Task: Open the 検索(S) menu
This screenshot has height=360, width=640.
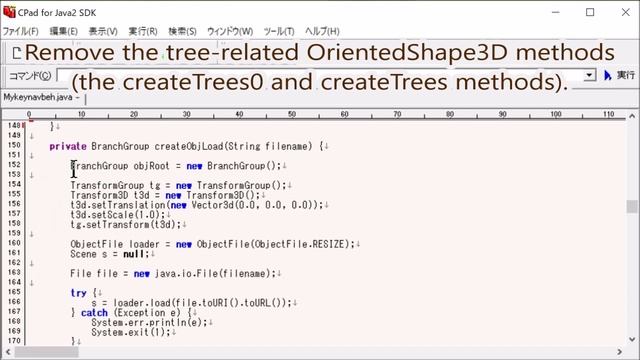Action: click(x=182, y=31)
